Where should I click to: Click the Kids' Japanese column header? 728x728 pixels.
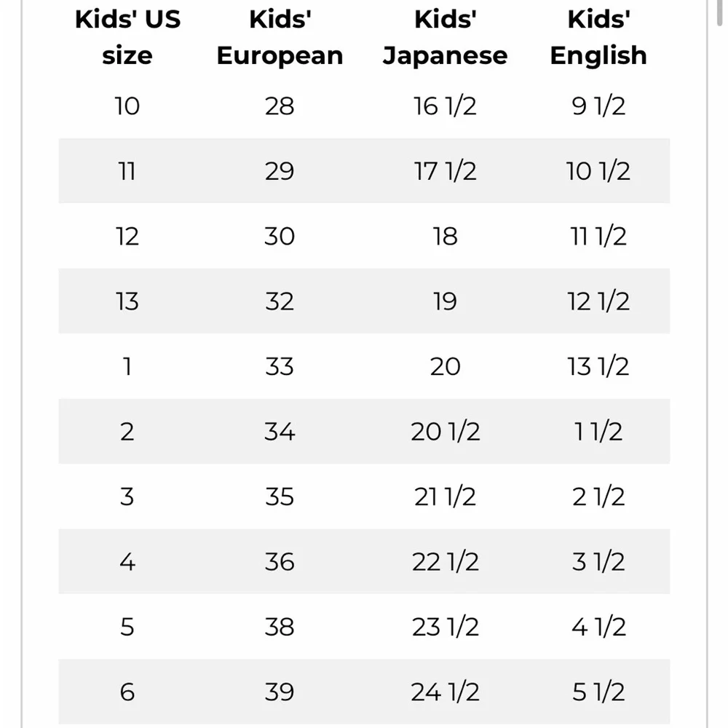(x=445, y=37)
